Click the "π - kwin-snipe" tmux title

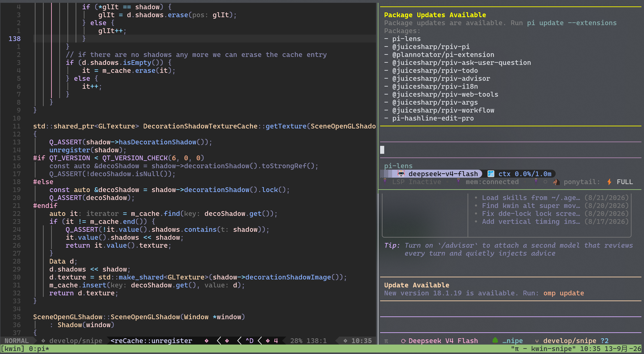[x=544, y=349]
